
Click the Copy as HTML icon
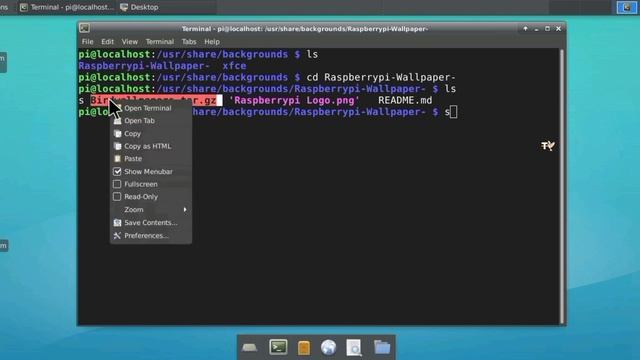(x=118, y=146)
